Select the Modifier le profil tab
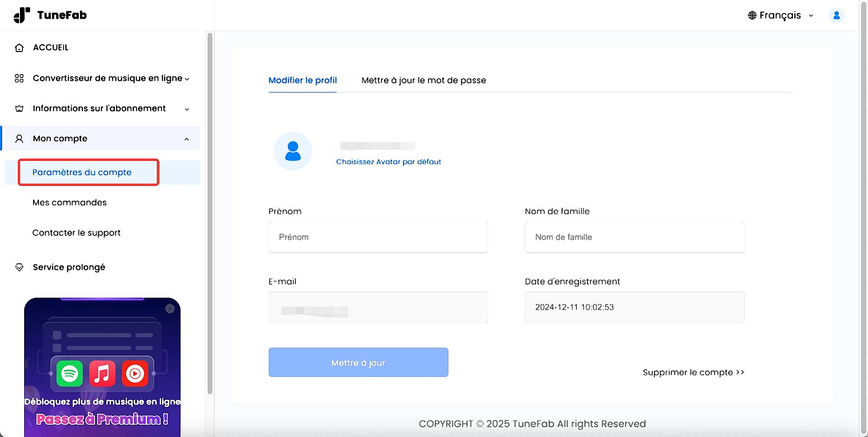Screen dimensions: 868x437 click(303, 80)
